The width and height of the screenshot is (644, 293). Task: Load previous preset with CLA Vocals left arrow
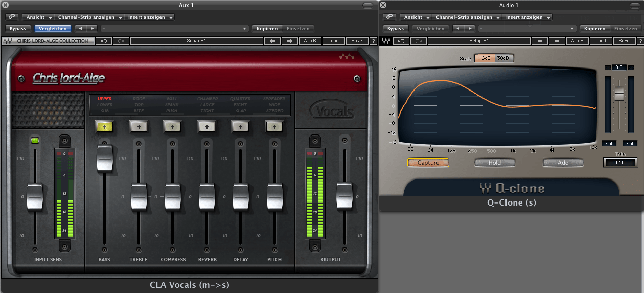(x=272, y=41)
